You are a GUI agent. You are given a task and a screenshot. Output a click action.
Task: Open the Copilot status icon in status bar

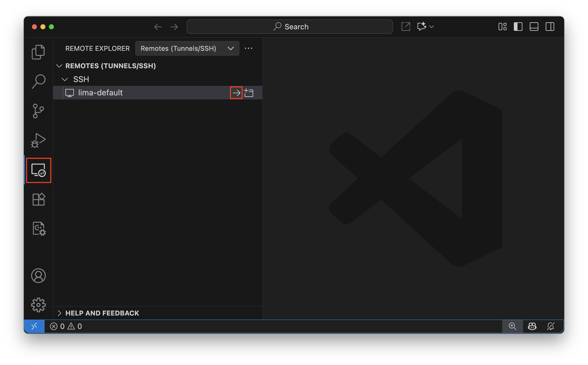[532, 326]
